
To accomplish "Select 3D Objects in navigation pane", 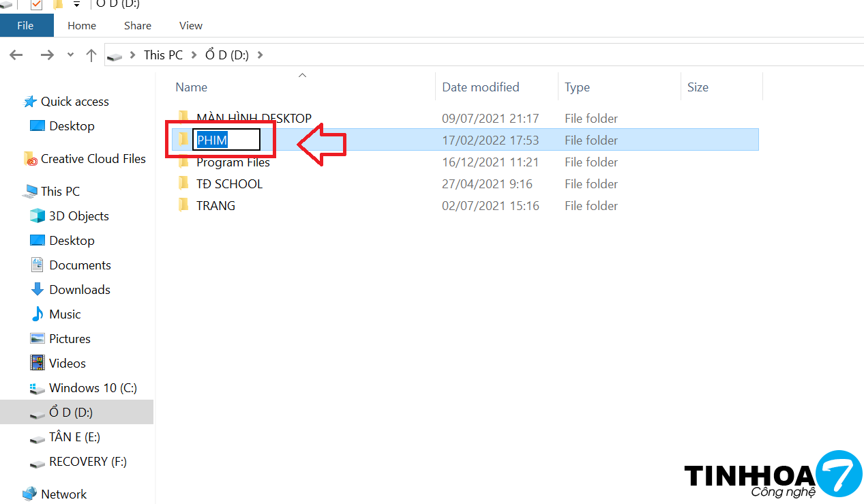I will pyautogui.click(x=78, y=216).
